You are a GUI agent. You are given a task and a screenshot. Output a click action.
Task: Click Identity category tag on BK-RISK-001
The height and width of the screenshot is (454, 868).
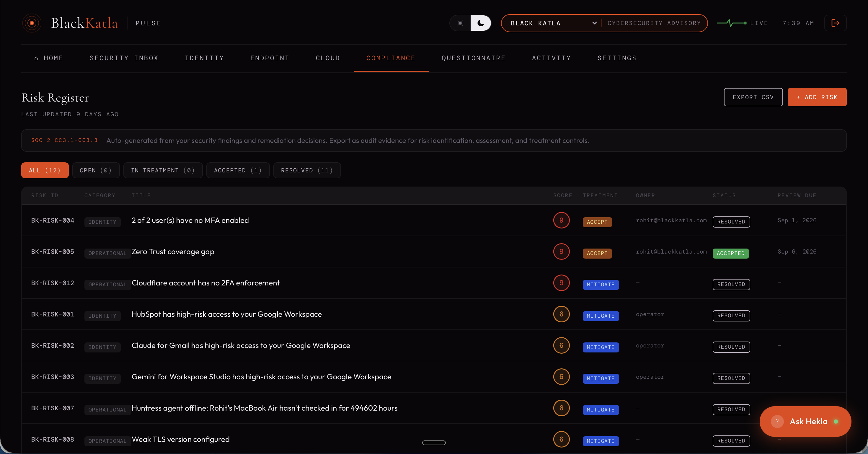pyautogui.click(x=102, y=316)
